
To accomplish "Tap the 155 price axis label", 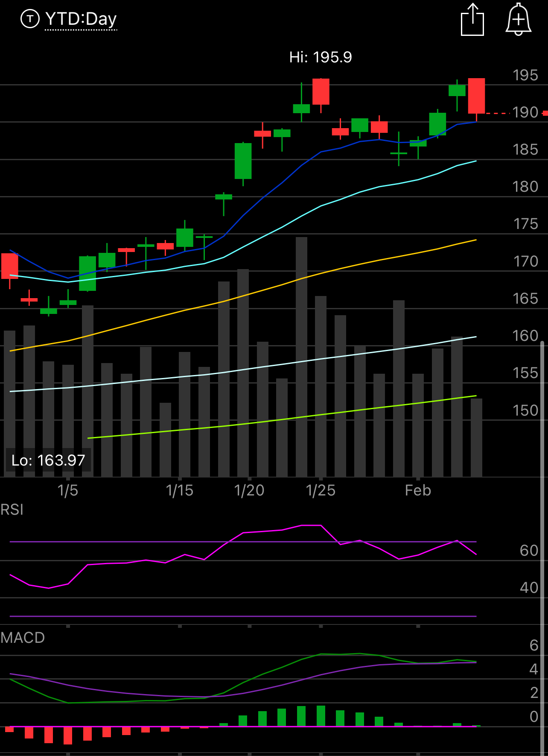I will 525,373.
